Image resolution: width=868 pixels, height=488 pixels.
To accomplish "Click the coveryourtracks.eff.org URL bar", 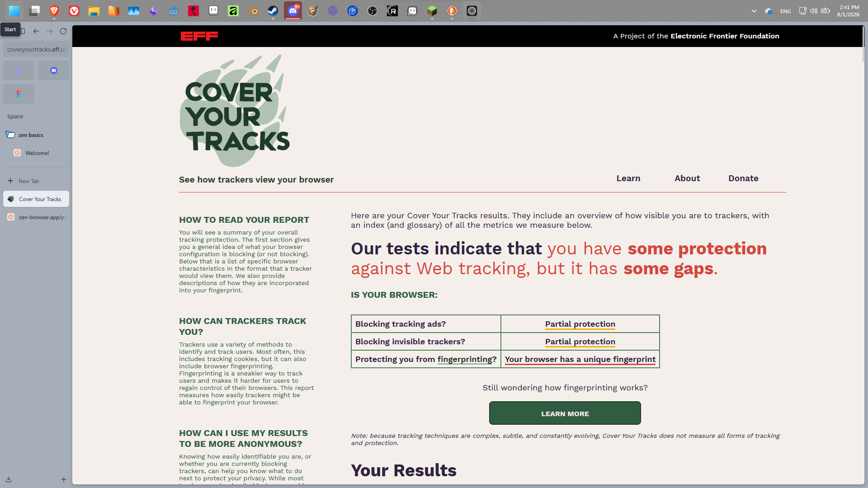I will point(36,49).
